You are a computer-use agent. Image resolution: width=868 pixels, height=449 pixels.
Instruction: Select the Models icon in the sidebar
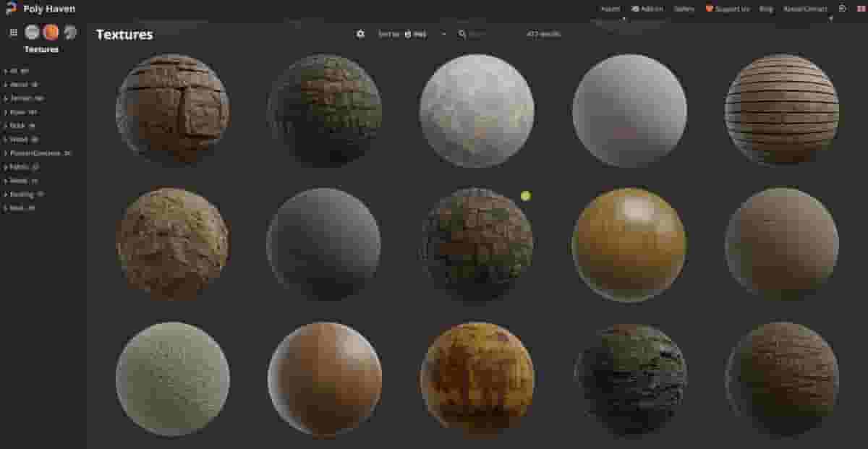pos(70,32)
